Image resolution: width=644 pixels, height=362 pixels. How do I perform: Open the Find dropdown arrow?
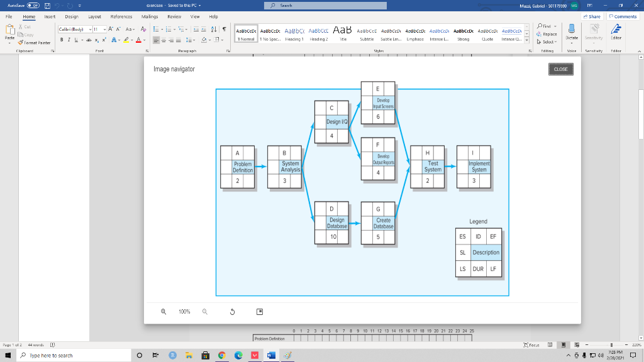point(555,26)
